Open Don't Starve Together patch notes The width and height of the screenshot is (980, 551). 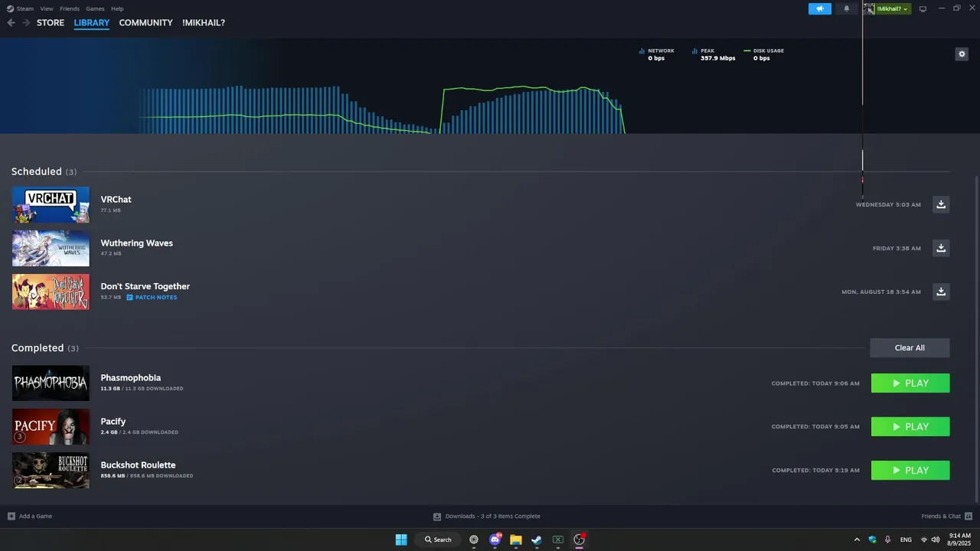point(152,297)
